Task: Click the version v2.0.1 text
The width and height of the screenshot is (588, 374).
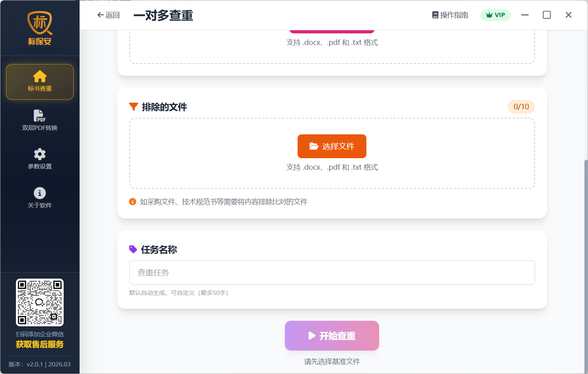Action: coord(40,364)
